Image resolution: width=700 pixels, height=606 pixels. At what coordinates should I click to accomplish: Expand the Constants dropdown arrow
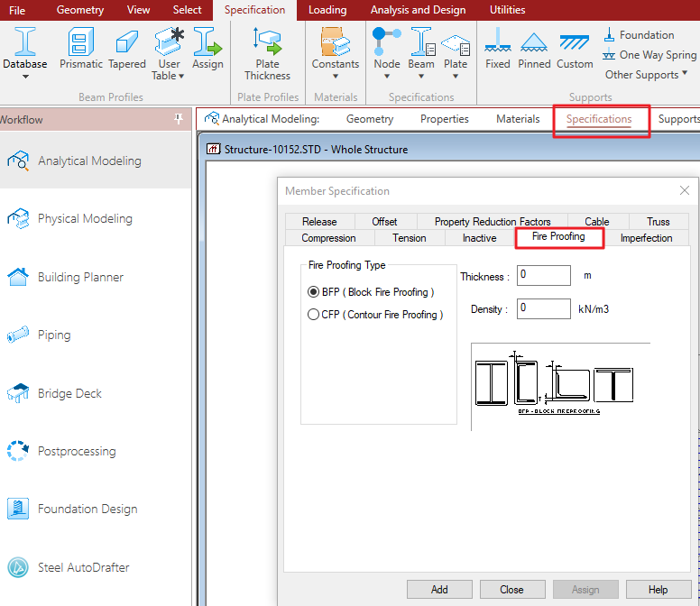pyautogui.click(x=336, y=77)
